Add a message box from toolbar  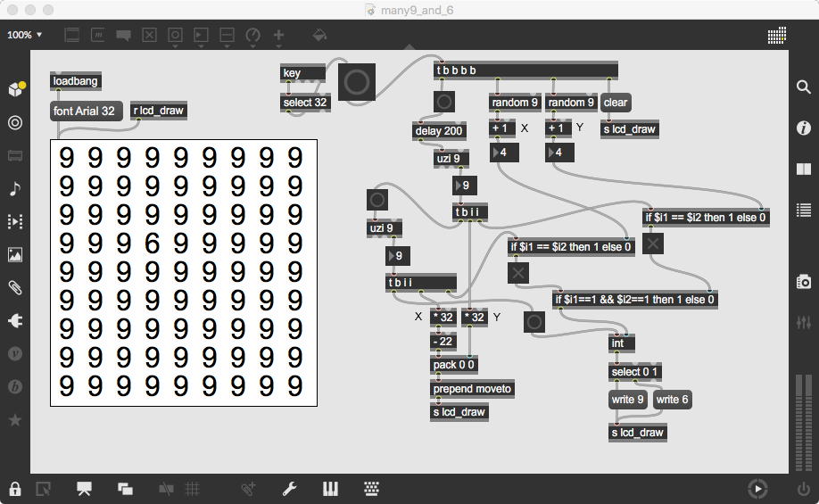tap(97, 35)
